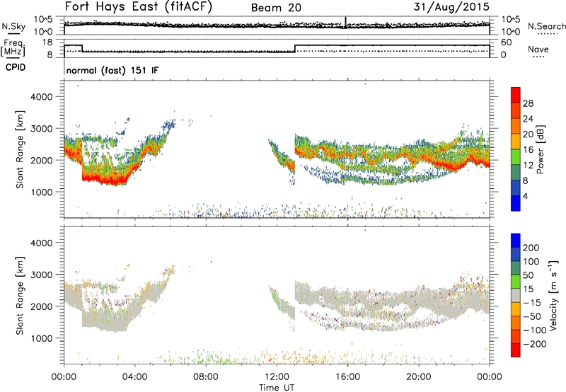Click the '60' Nave axis value
The width and height of the screenshot is (566, 392).
(507, 42)
